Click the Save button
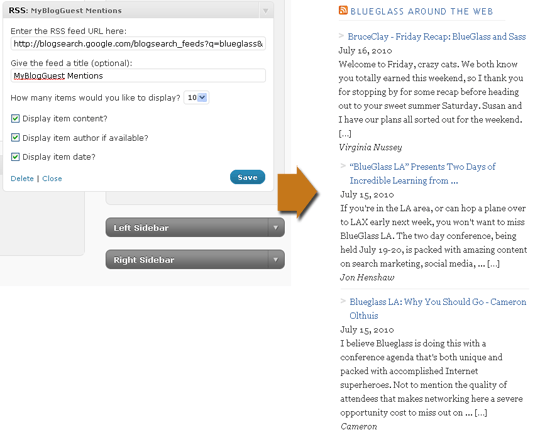Viewport: 540px width, 447px height. click(247, 177)
